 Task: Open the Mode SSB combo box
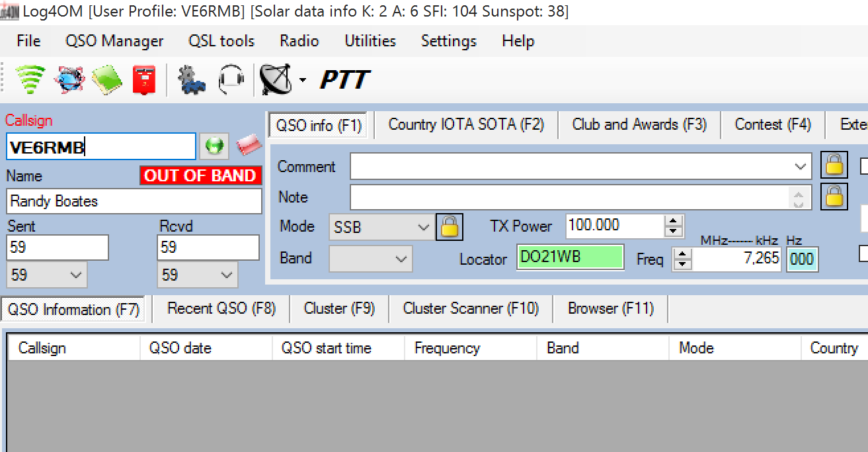tap(381, 227)
